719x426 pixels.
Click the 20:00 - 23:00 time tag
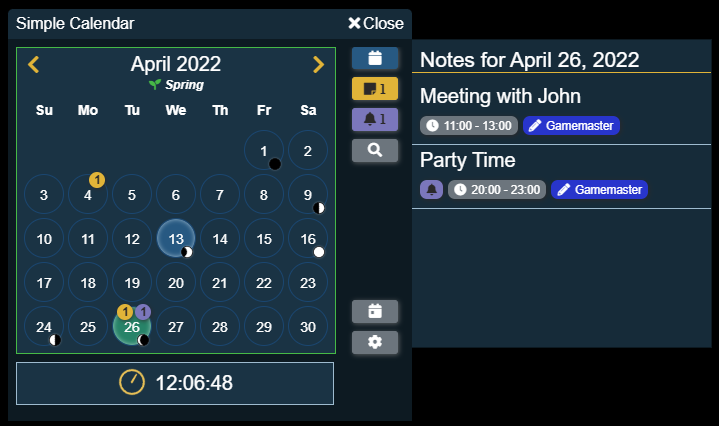[x=497, y=189]
